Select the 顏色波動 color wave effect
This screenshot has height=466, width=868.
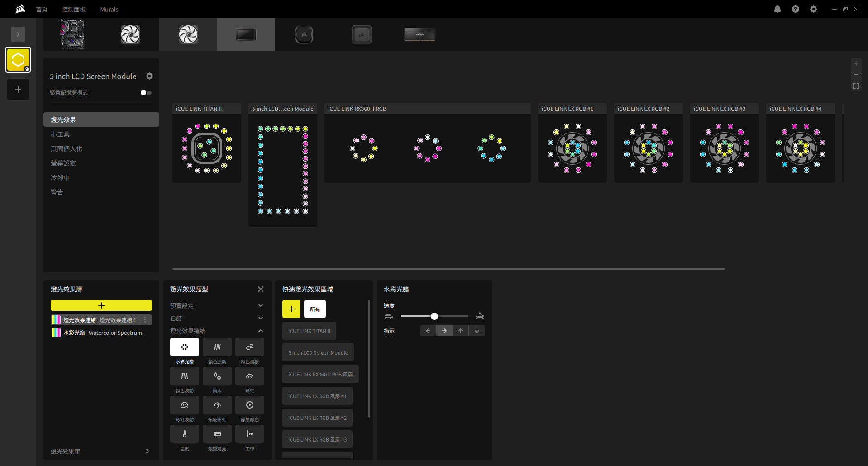pyautogui.click(x=185, y=376)
